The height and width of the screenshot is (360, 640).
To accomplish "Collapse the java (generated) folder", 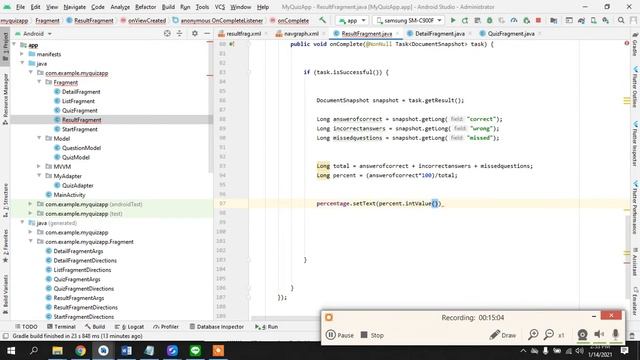I will [x=22, y=223].
